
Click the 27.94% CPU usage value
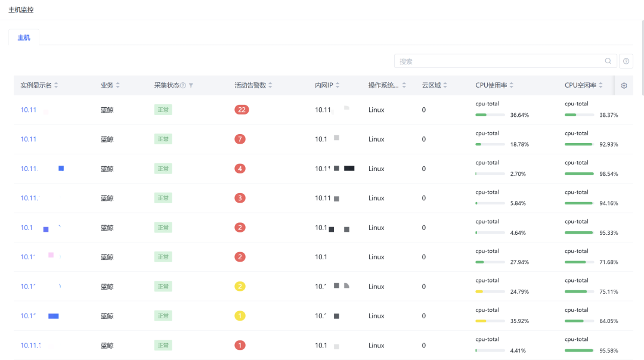[519, 262]
